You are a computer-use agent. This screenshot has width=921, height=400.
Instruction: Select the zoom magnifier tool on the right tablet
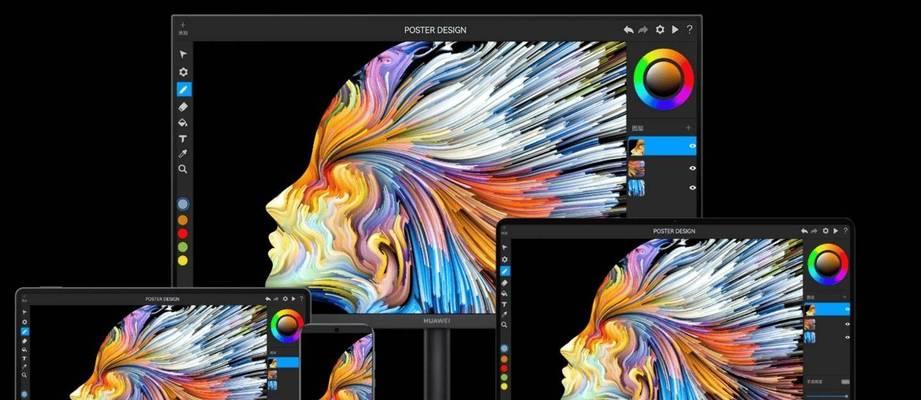coord(504,325)
